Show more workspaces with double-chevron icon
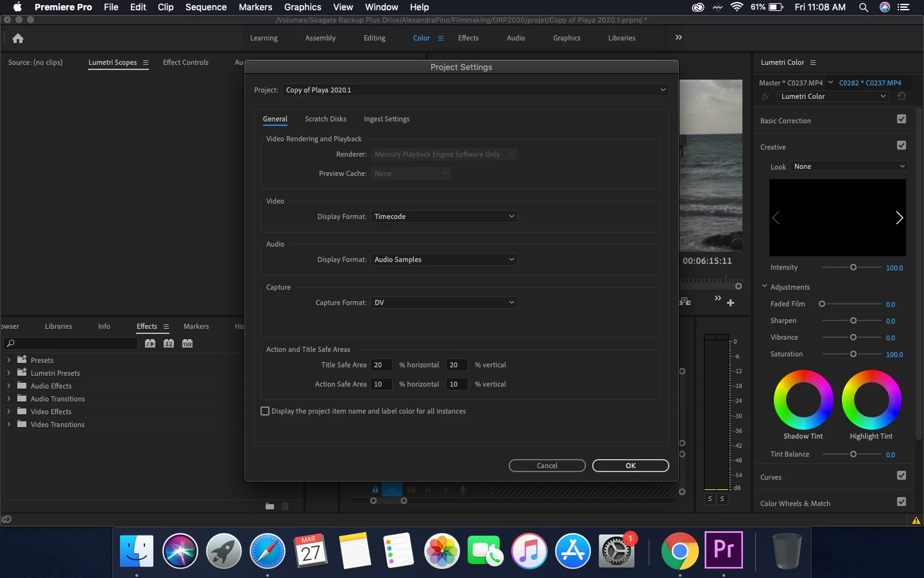 click(x=679, y=38)
